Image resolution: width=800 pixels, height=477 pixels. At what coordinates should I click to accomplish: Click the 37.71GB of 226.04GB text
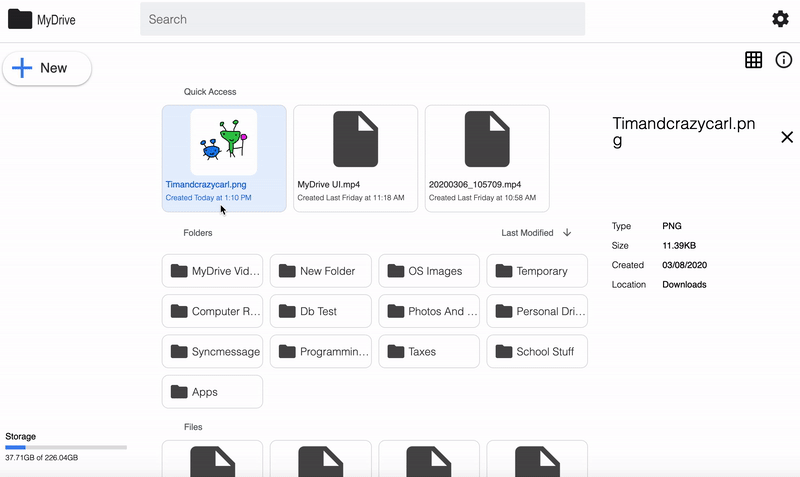point(41,458)
